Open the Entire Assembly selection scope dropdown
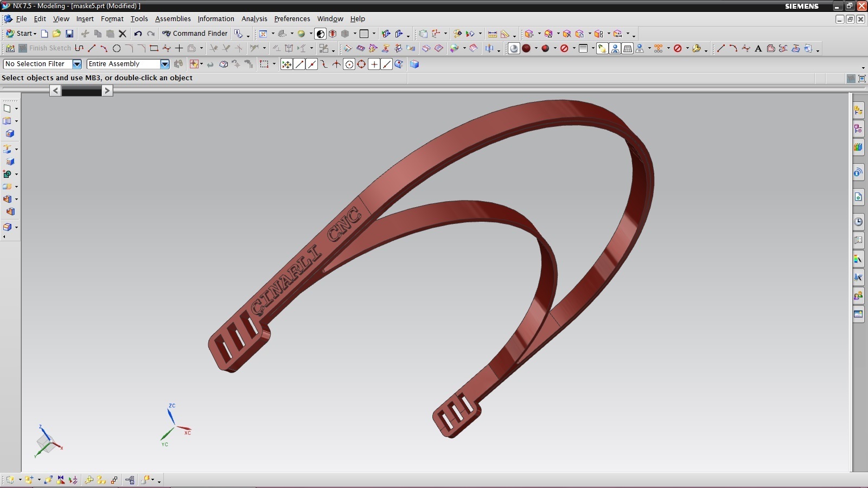The height and width of the screenshot is (488, 868). (x=164, y=64)
